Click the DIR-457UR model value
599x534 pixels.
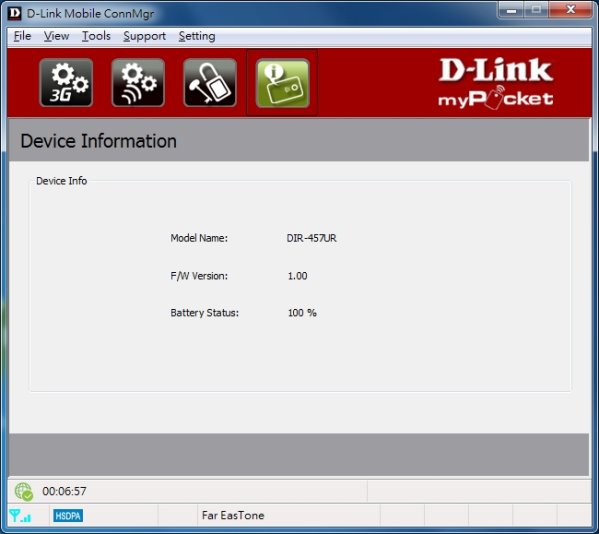(311, 238)
